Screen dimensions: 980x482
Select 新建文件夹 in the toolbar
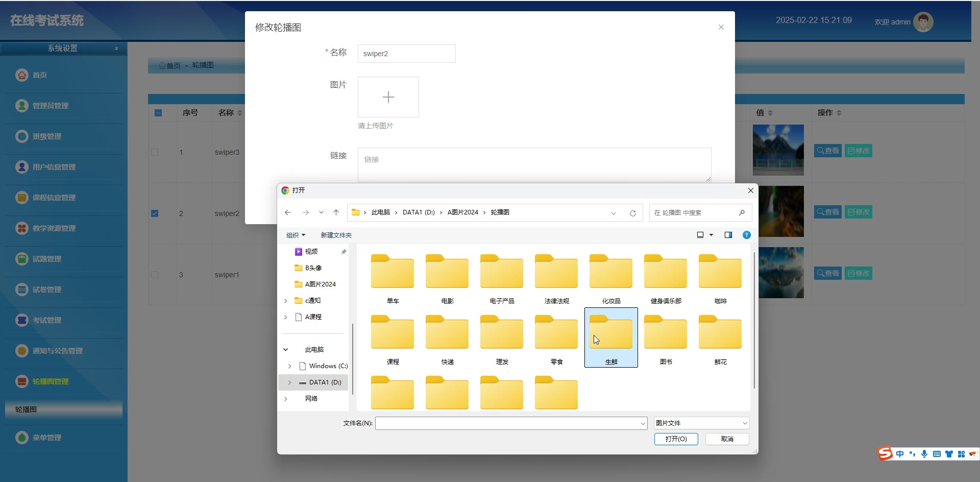click(336, 235)
